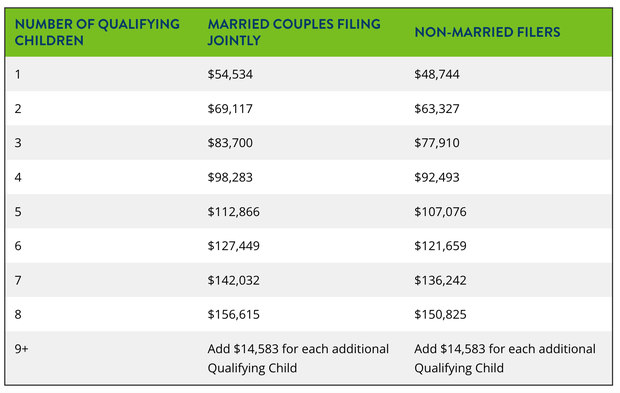
Task: Click the $121,659 value
Action: [x=440, y=246]
